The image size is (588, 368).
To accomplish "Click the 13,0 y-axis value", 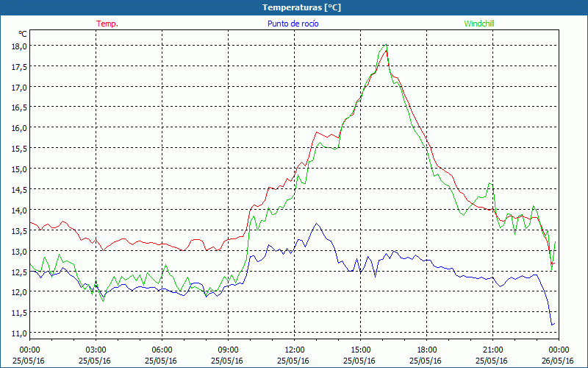I will click(x=20, y=251).
